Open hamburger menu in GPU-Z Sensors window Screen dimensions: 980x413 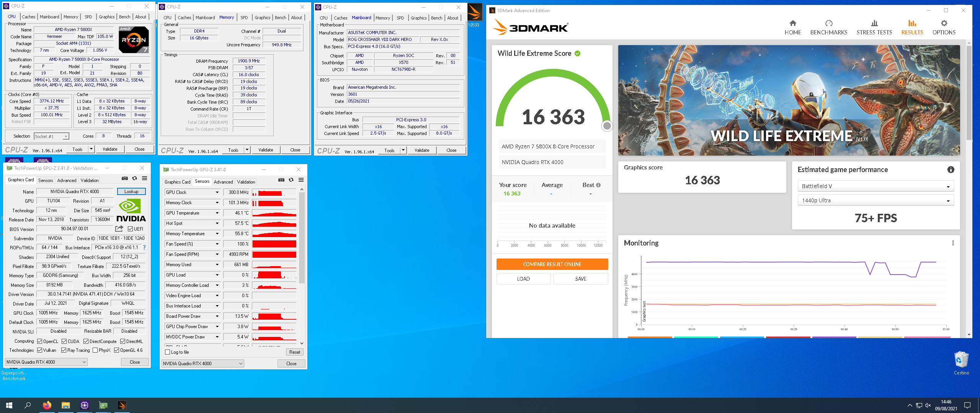[301, 180]
